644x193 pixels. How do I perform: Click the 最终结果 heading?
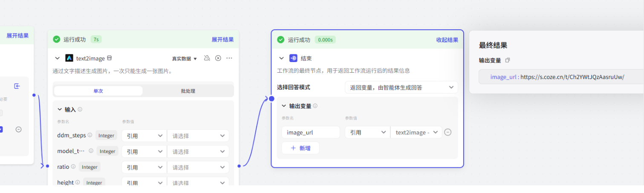pyautogui.click(x=493, y=45)
